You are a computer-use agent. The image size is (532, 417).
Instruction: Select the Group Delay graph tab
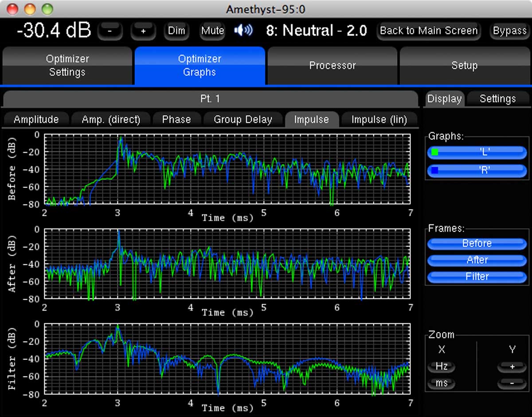[x=243, y=120]
